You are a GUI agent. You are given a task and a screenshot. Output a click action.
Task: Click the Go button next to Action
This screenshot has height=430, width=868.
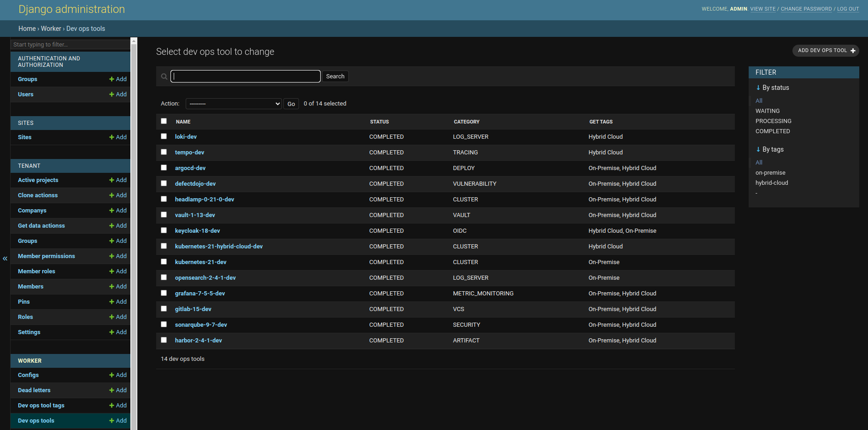pyautogui.click(x=291, y=104)
